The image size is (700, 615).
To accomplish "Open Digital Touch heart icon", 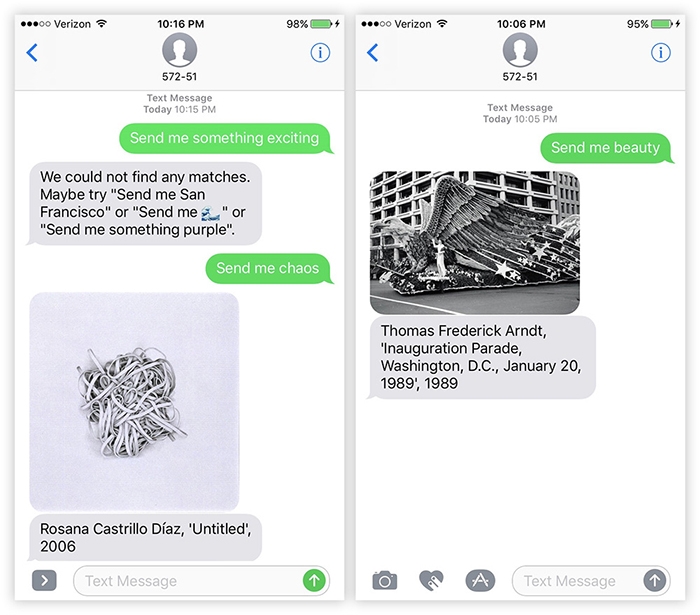I will coord(432,581).
